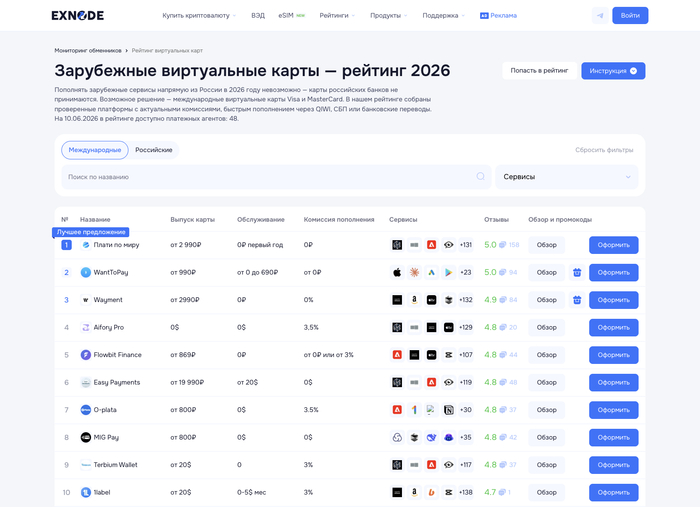Click the Лучшее предложение badge
The image size is (700, 507).
coord(91,232)
